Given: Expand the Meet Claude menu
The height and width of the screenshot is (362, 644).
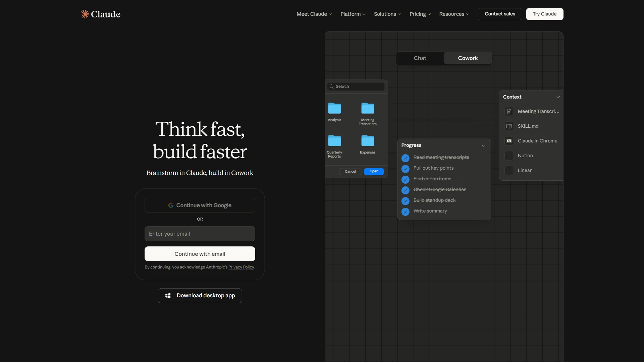Looking at the screenshot, I should point(314,14).
